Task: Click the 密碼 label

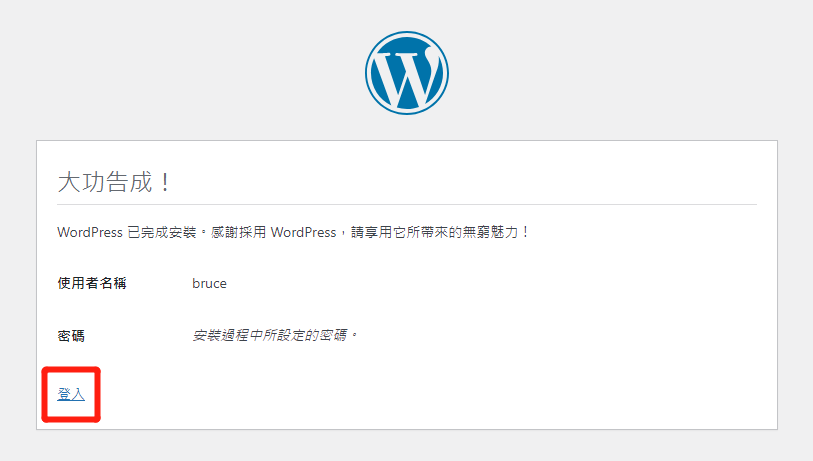Action: [x=71, y=336]
